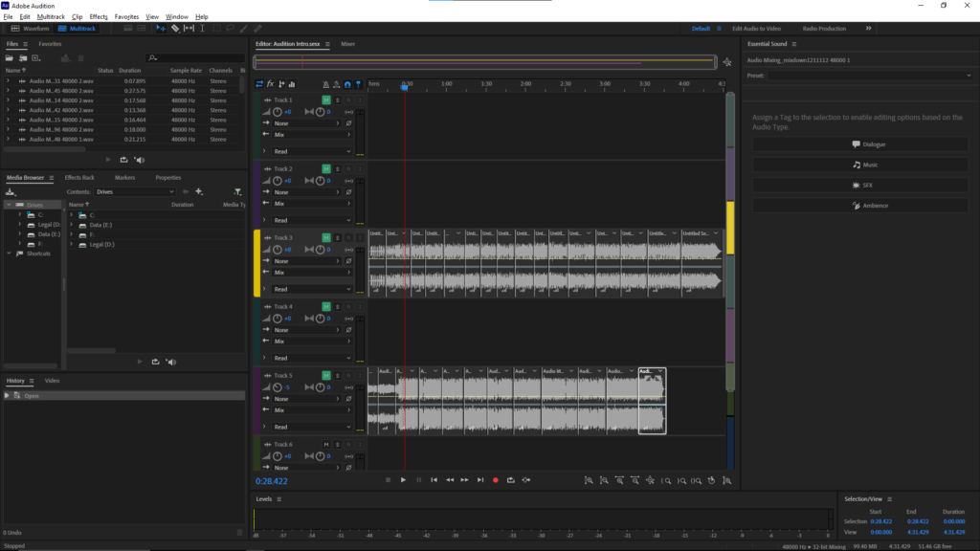Viewport: 980px width, 551px height.
Task: Adjust Track 2 volume knob
Action: coord(278,181)
